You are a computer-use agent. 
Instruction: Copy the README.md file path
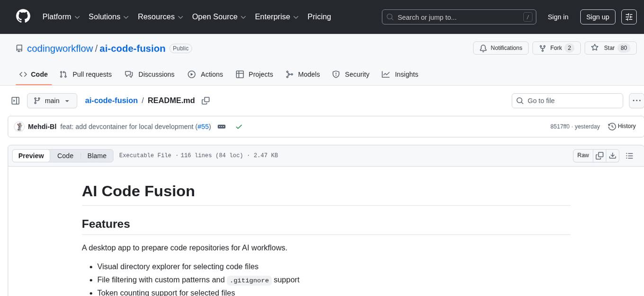pos(206,101)
